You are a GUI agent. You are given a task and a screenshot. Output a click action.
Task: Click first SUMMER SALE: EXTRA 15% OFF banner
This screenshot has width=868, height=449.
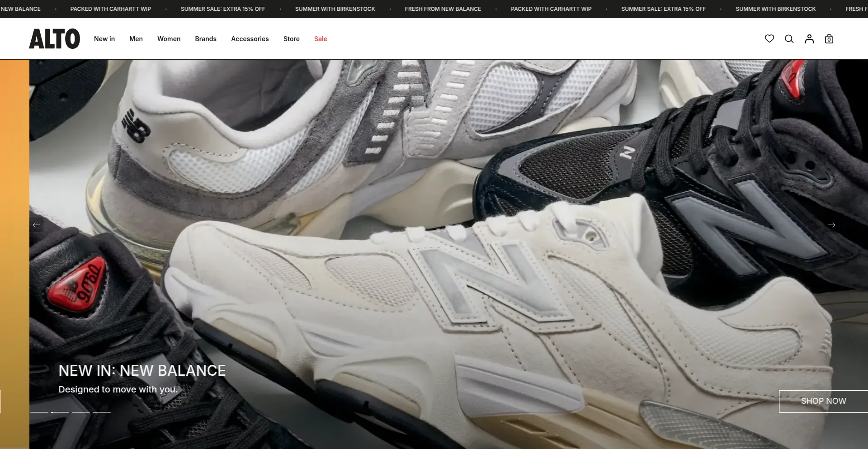tap(223, 9)
